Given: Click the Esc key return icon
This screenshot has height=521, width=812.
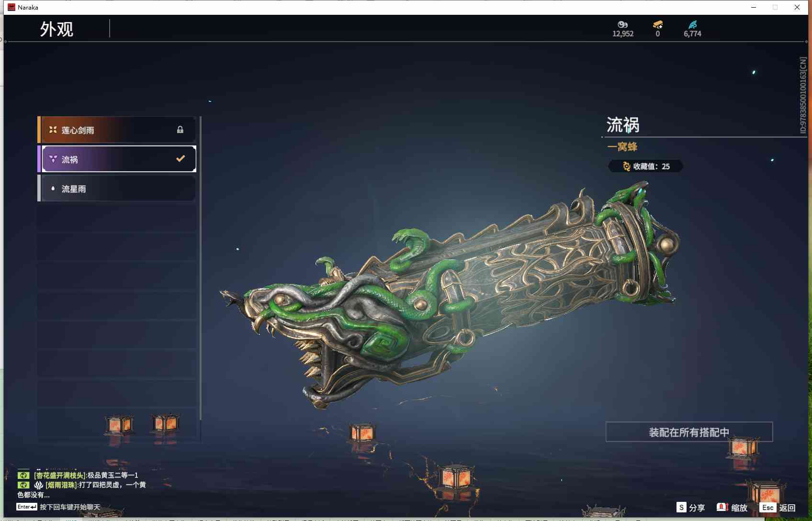Looking at the screenshot, I should [x=768, y=507].
